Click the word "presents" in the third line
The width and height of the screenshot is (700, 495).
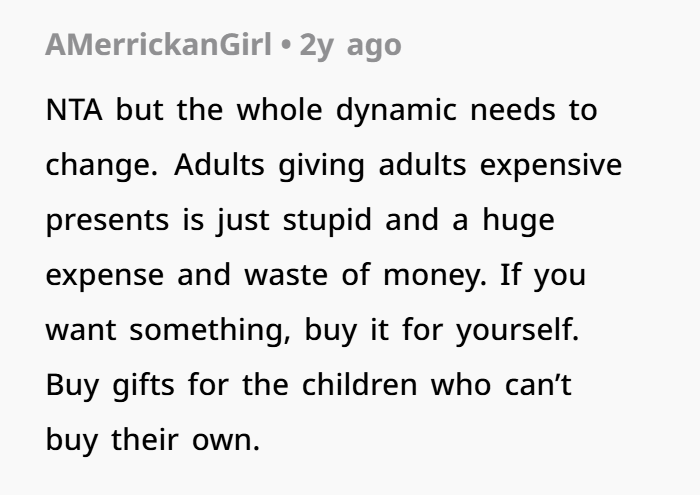(x=106, y=220)
